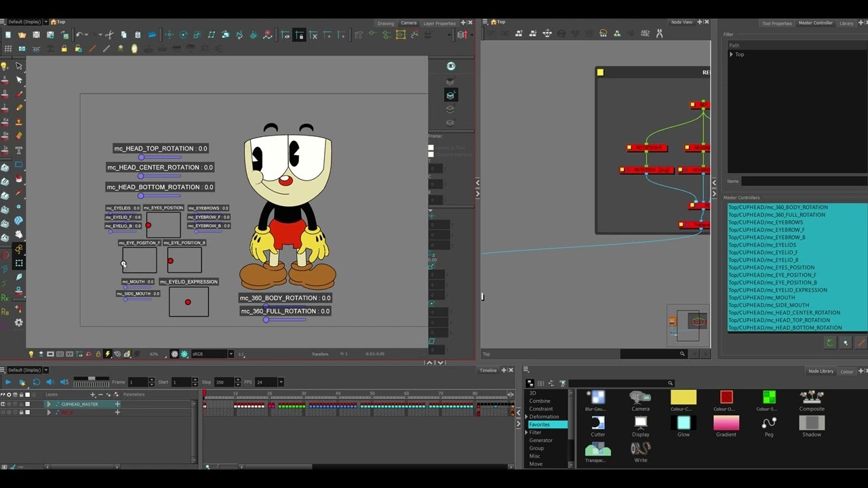868x488 pixels.
Task: Select the Camera node in Node Library
Action: point(640,400)
